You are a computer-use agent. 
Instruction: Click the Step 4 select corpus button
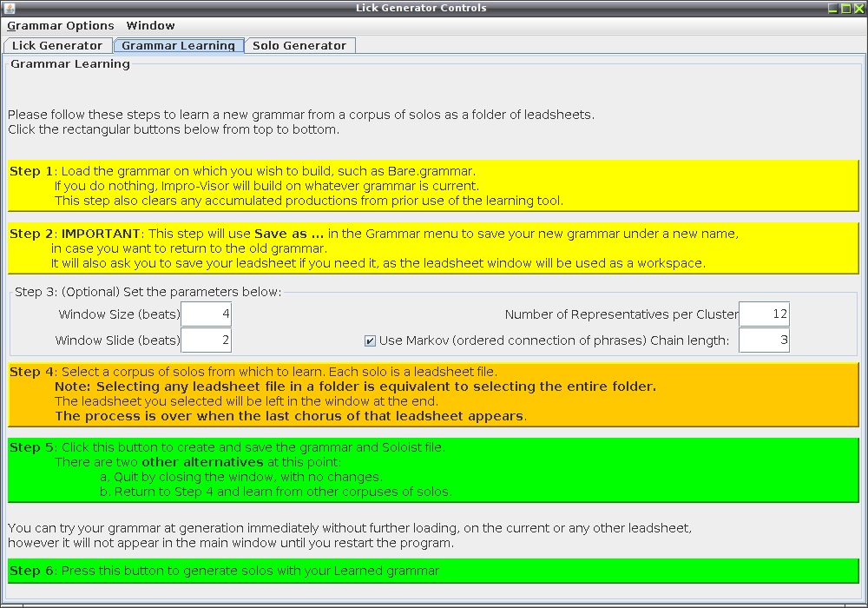coord(433,394)
